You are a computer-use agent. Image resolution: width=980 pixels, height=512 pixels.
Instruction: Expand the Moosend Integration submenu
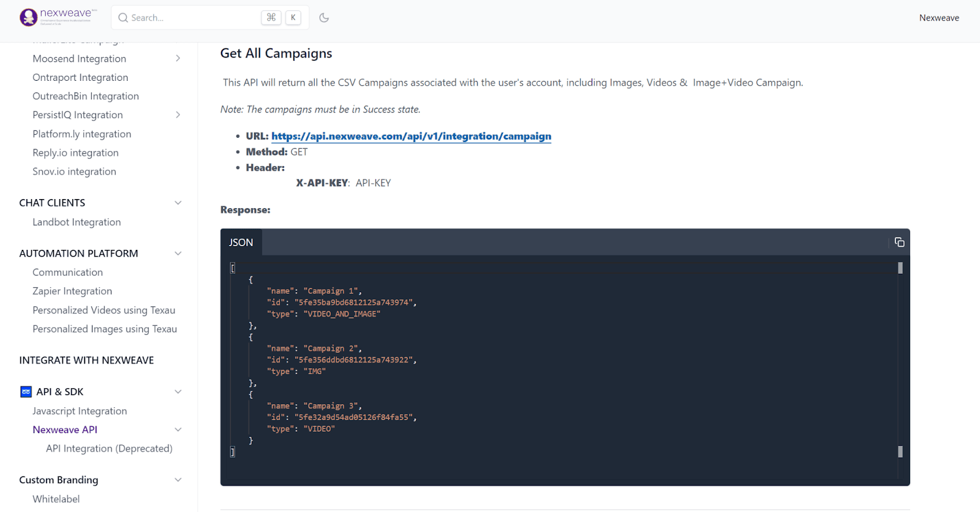coord(178,59)
